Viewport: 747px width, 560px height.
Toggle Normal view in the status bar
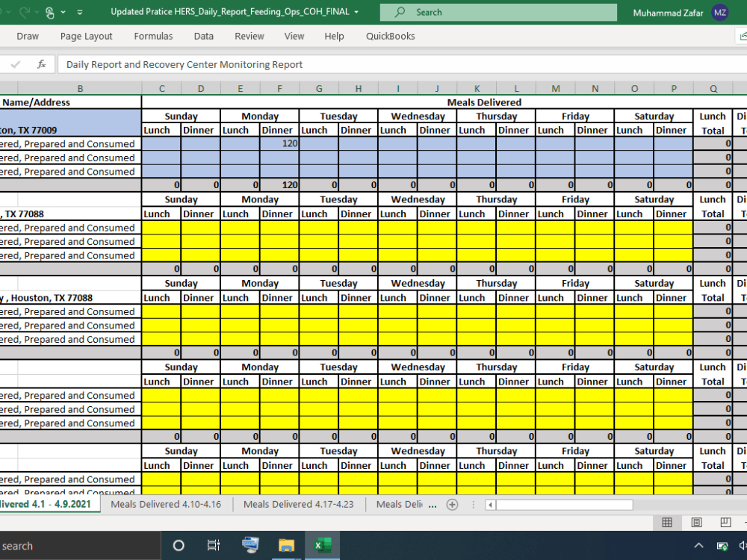pyautogui.click(x=667, y=522)
